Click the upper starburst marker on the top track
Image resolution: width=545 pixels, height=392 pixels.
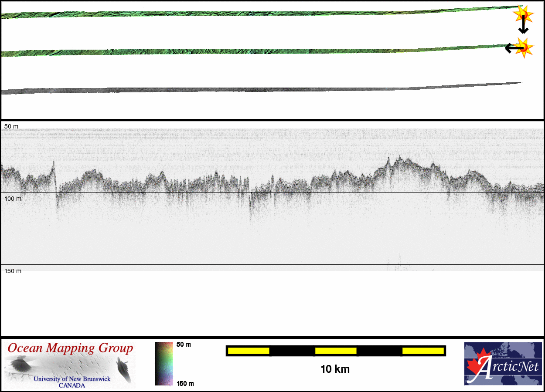(x=523, y=15)
